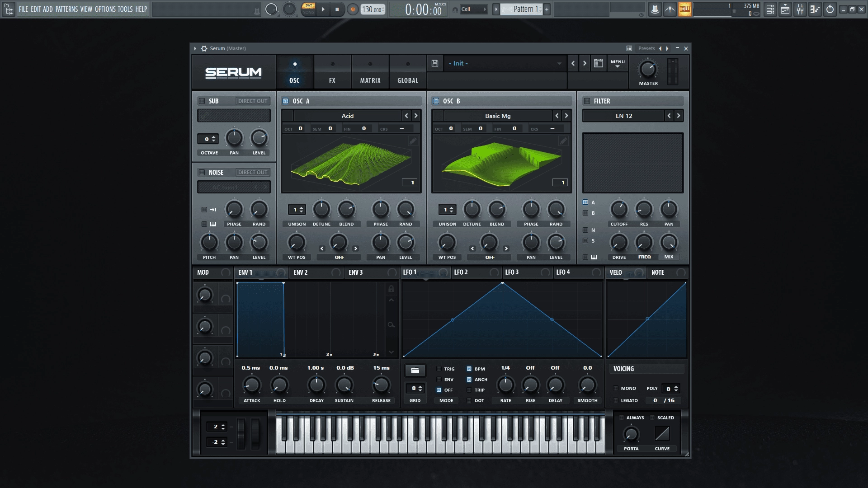Disable the OSC B oscillator
The height and width of the screenshot is (488, 868).
[x=436, y=101]
